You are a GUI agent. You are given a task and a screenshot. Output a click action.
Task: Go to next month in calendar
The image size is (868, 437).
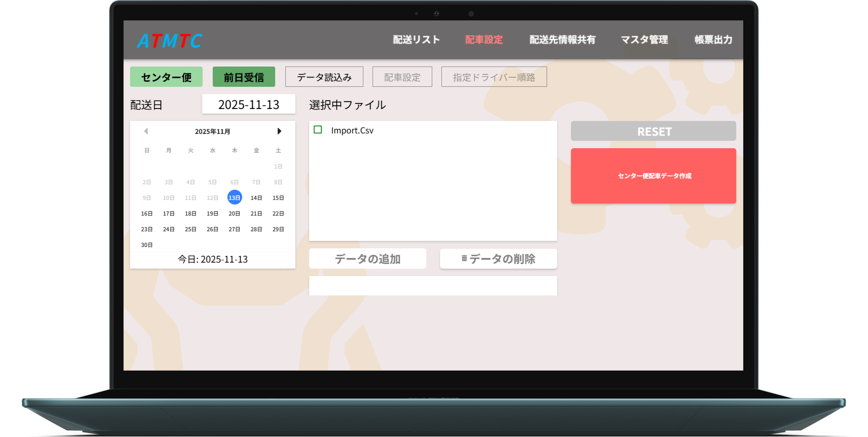(279, 131)
